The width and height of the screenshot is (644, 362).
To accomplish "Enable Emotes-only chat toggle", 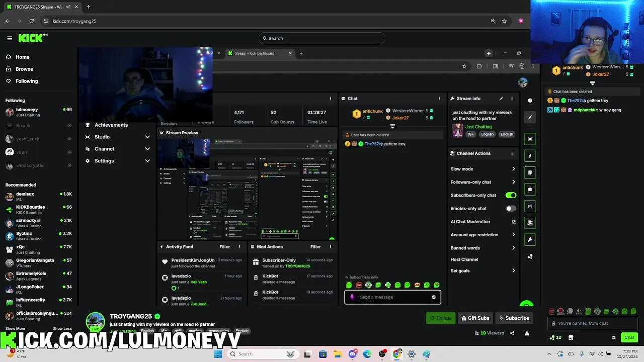I will click(x=511, y=208).
